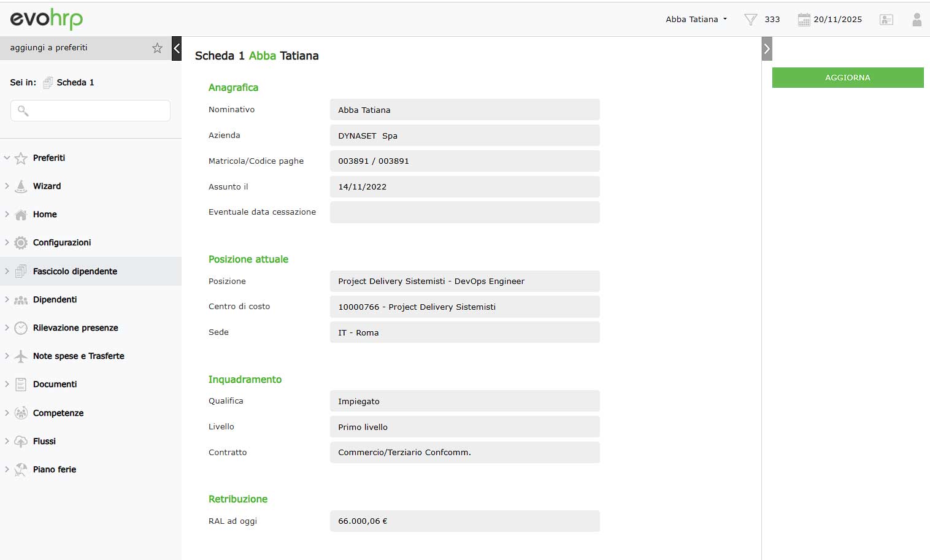Open the filter funnel icon
The height and width of the screenshot is (560, 930).
[x=750, y=20]
